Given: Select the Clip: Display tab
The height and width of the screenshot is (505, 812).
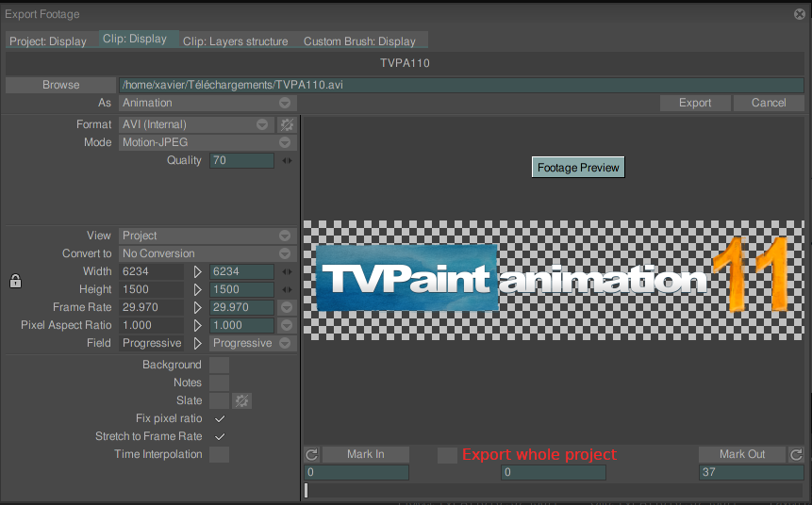Looking at the screenshot, I should 139,39.
